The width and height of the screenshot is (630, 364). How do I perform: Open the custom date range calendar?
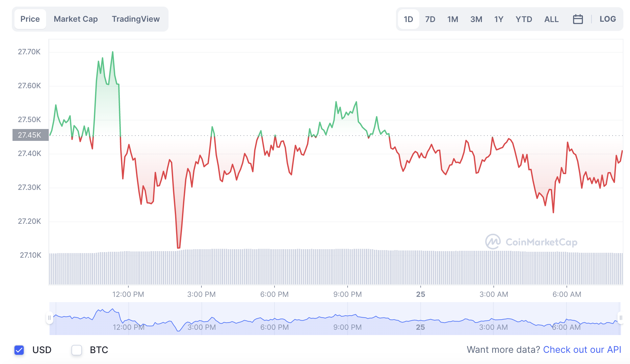pyautogui.click(x=578, y=19)
